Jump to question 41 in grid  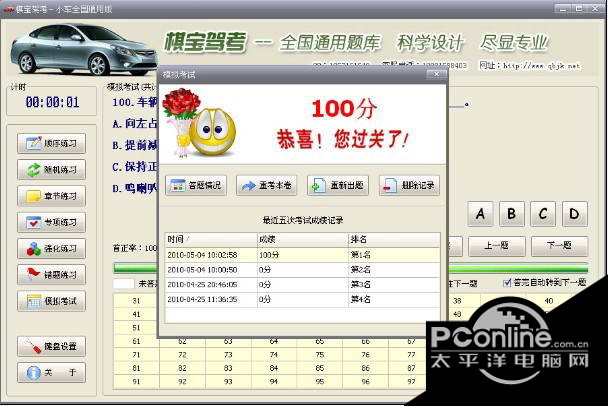point(136,314)
